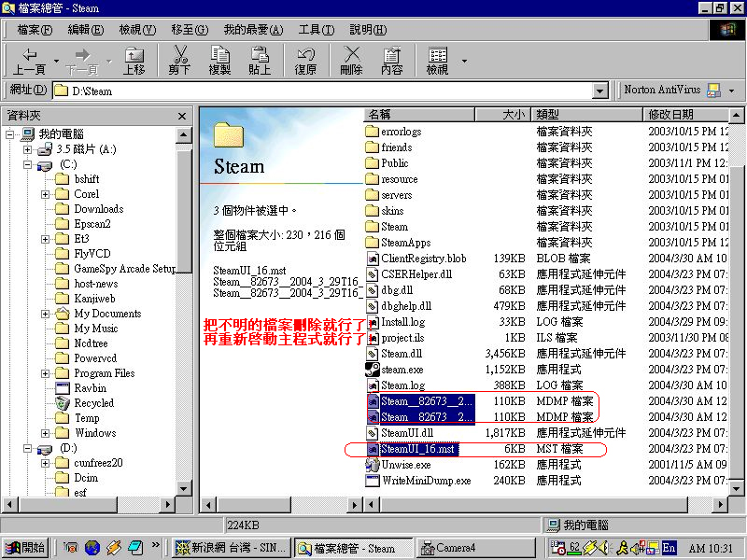Collapse the (D:) drive node
The image size is (747, 560).
point(28,449)
